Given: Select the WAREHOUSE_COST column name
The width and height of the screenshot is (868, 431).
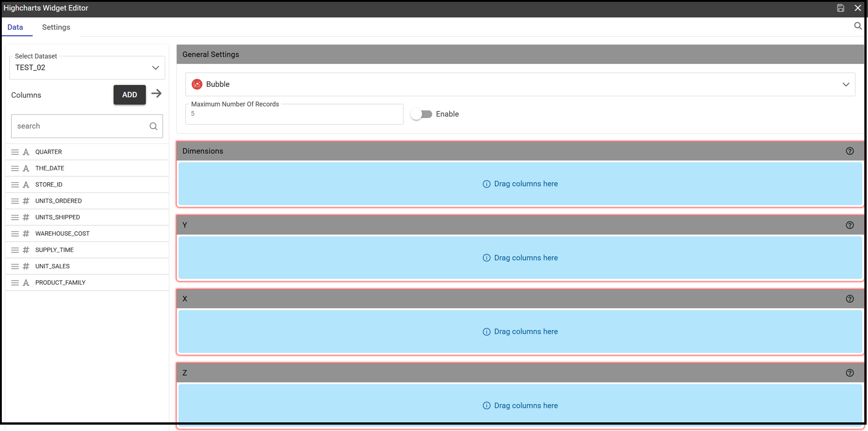Looking at the screenshot, I should point(63,234).
